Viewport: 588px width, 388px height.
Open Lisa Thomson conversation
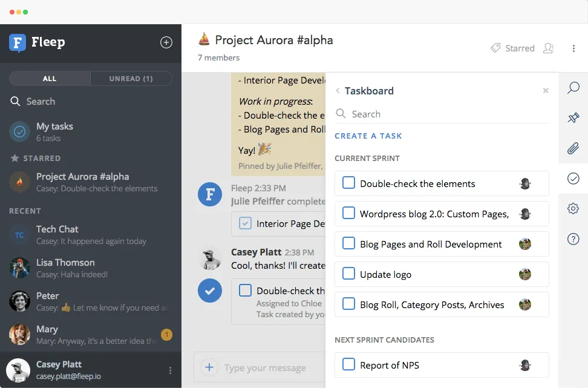tap(91, 268)
